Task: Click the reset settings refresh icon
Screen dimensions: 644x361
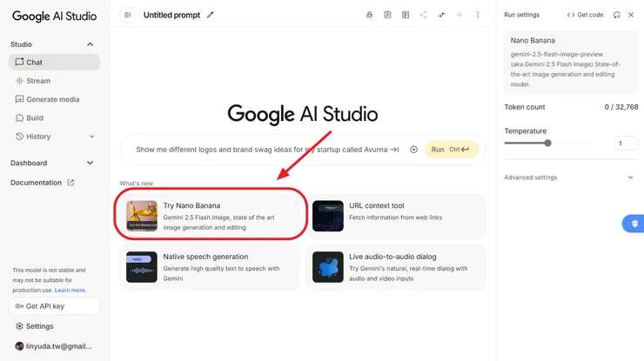Action: click(x=616, y=15)
